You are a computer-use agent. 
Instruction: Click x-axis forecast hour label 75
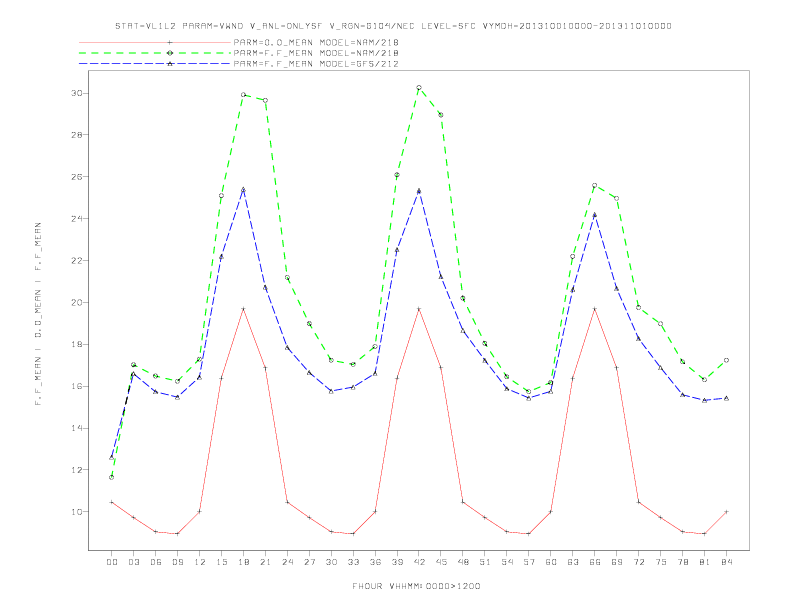coord(661,562)
